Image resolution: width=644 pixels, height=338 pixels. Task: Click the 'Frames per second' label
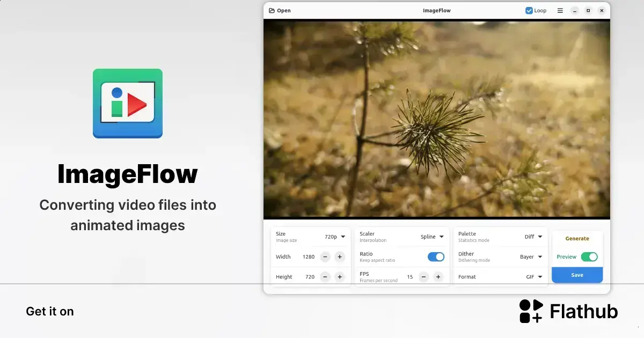[x=378, y=281]
